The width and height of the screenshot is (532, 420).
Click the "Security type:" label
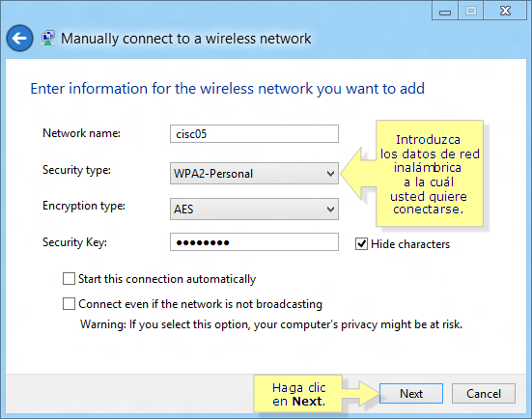76,170
